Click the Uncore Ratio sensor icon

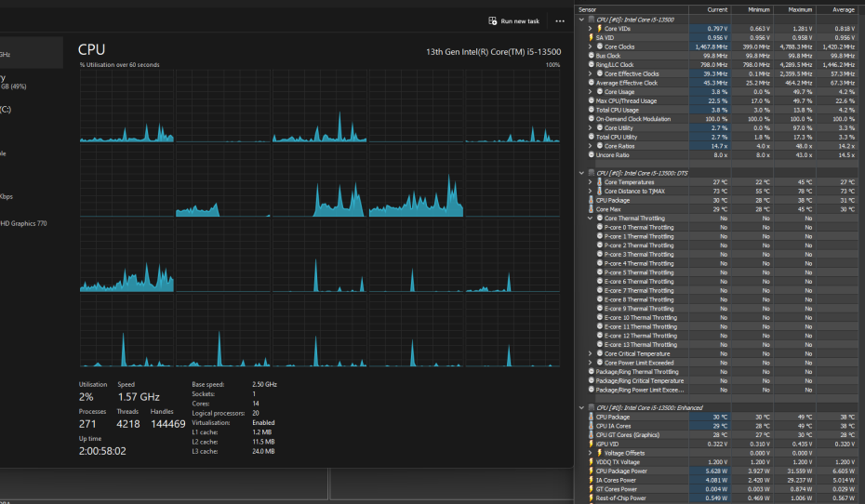(x=592, y=154)
